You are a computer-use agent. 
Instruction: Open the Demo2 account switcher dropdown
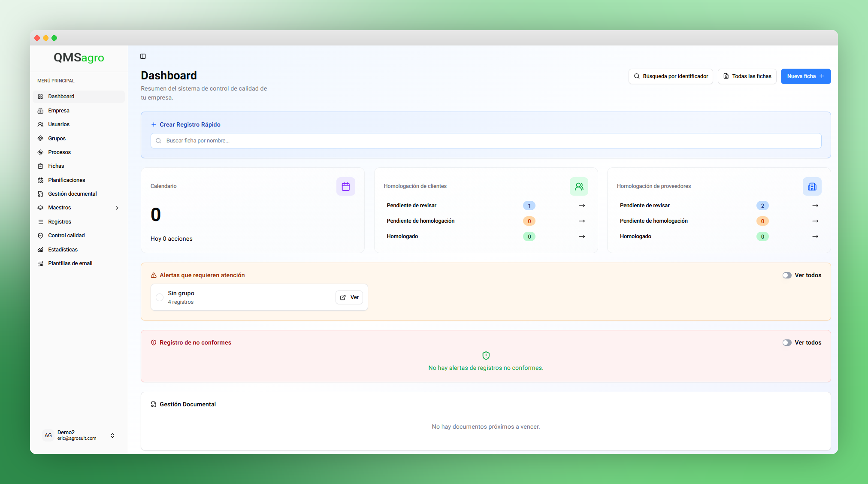112,436
